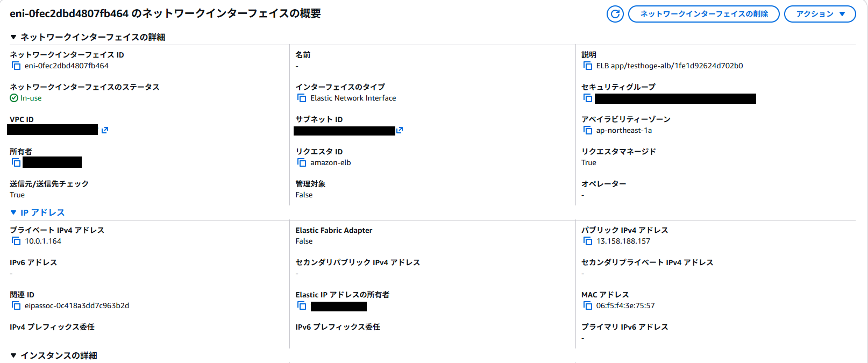The width and height of the screenshot is (868, 363).
Task: Collapse the IP アドレス section
Action: click(x=13, y=212)
